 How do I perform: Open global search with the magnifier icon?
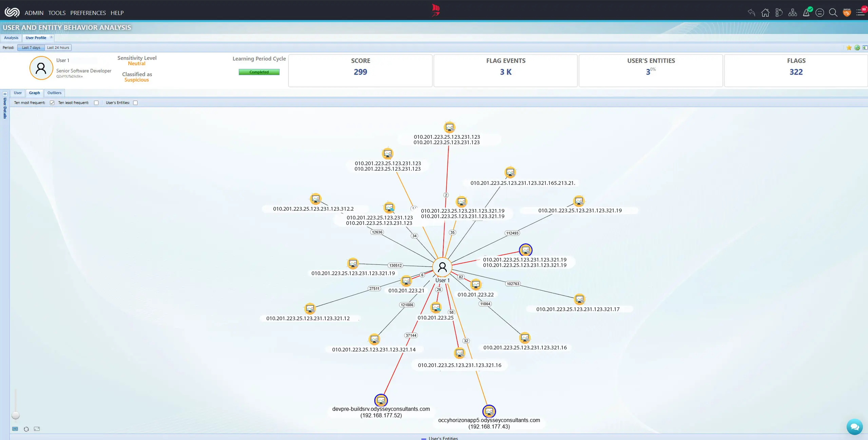tap(833, 13)
